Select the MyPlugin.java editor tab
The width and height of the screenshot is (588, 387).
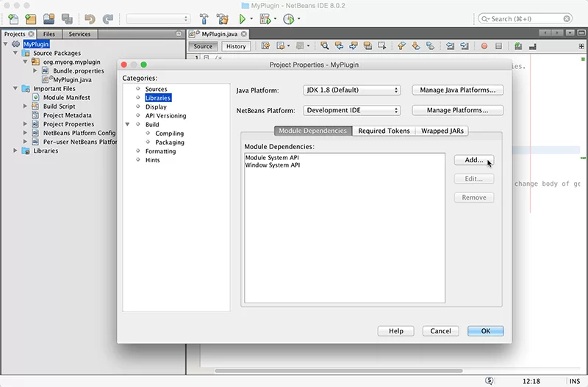click(218, 34)
